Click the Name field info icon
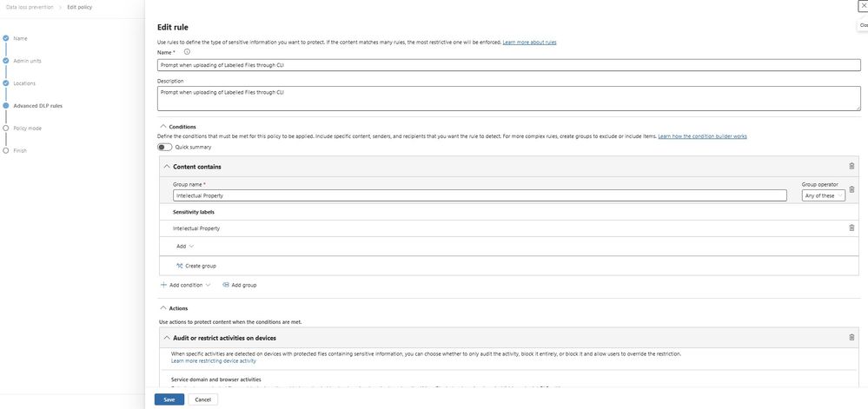868x409 pixels. click(187, 52)
